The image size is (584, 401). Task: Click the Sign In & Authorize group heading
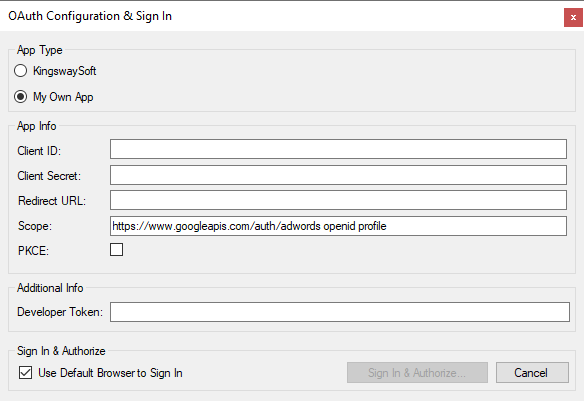click(61, 351)
